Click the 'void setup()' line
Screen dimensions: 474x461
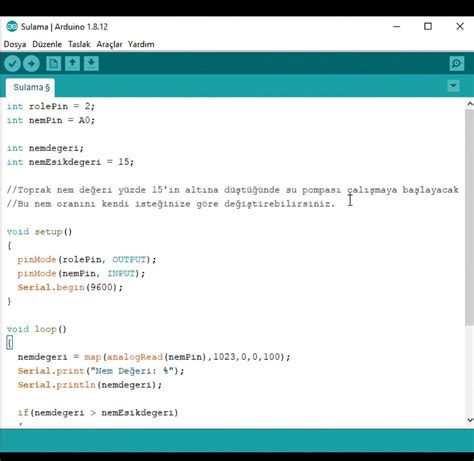pyautogui.click(x=39, y=232)
